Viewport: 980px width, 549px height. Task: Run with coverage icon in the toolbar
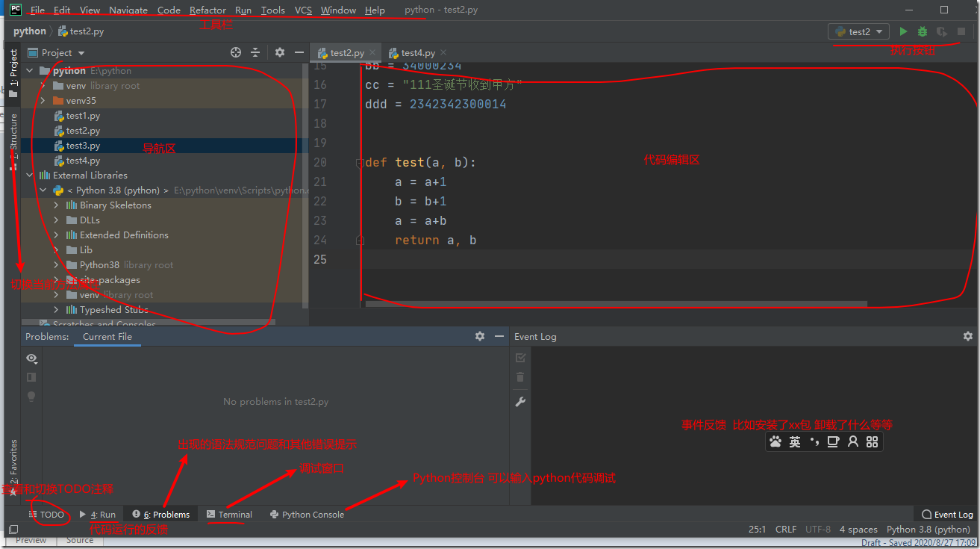pyautogui.click(x=942, y=31)
